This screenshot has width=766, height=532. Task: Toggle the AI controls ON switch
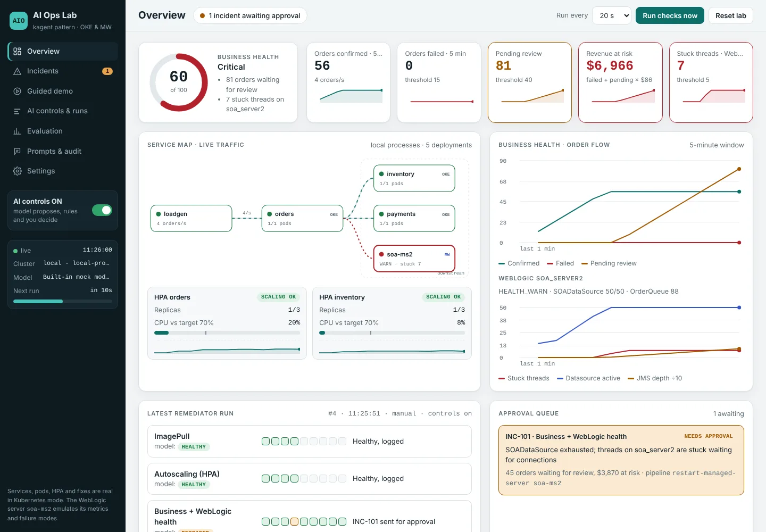pyautogui.click(x=102, y=210)
